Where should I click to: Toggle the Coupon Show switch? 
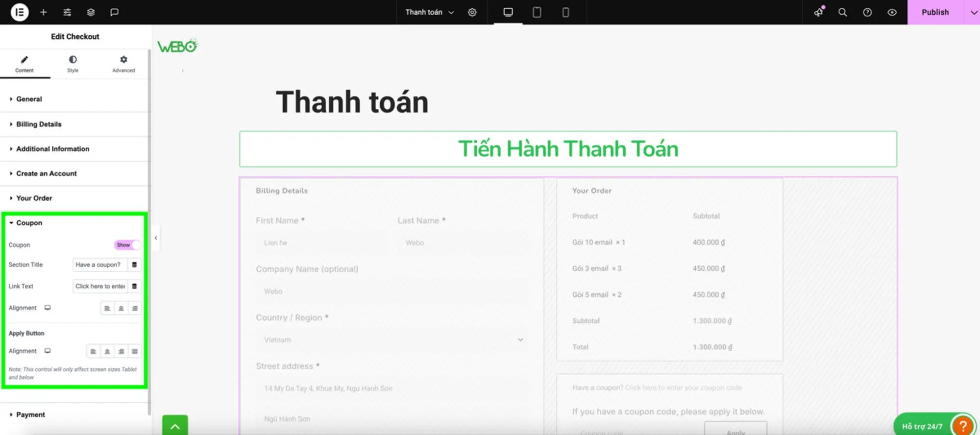[x=128, y=245]
